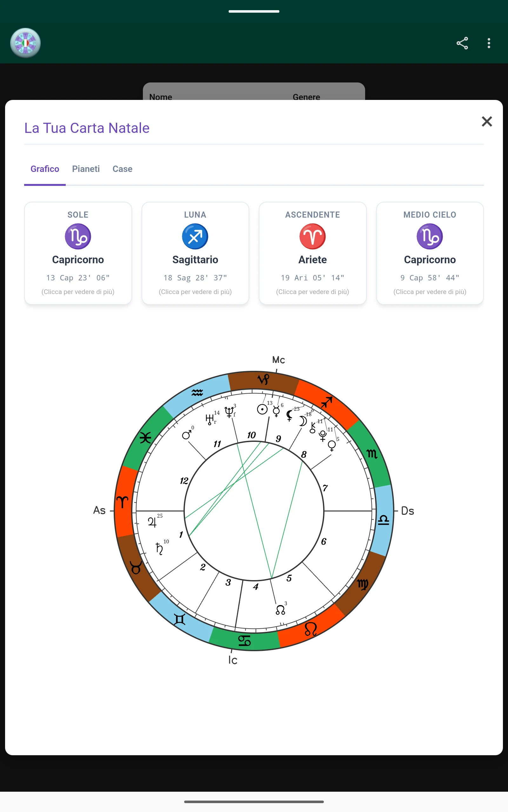Open the Medio Cielo Capricorno card
The width and height of the screenshot is (508, 812).
(430, 253)
